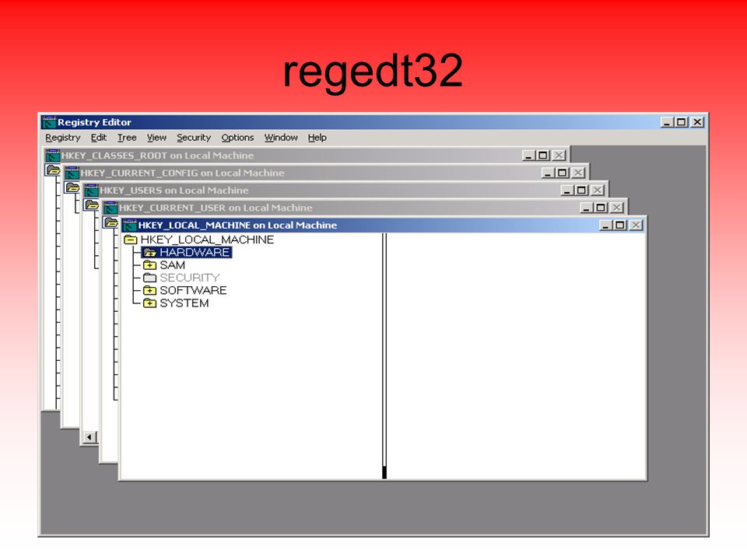The width and height of the screenshot is (747, 560).
Task: Maximize the main Registry Editor window
Action: (682, 122)
